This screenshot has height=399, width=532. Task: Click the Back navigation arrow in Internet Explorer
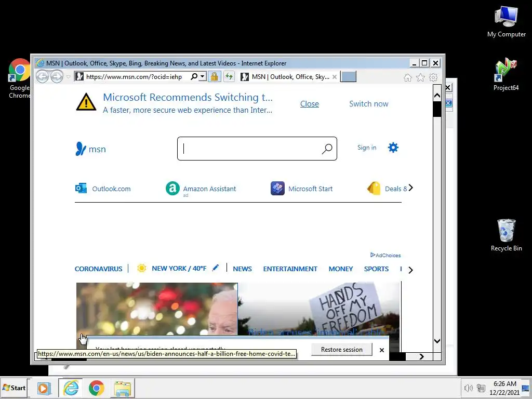tap(43, 76)
